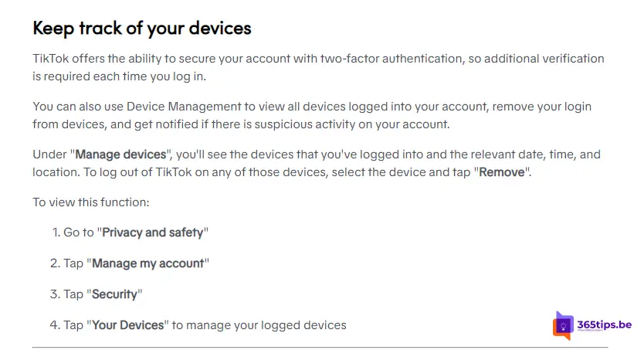The width and height of the screenshot is (644, 350).
Task: Click list number 4 marker
Action: [56, 325]
